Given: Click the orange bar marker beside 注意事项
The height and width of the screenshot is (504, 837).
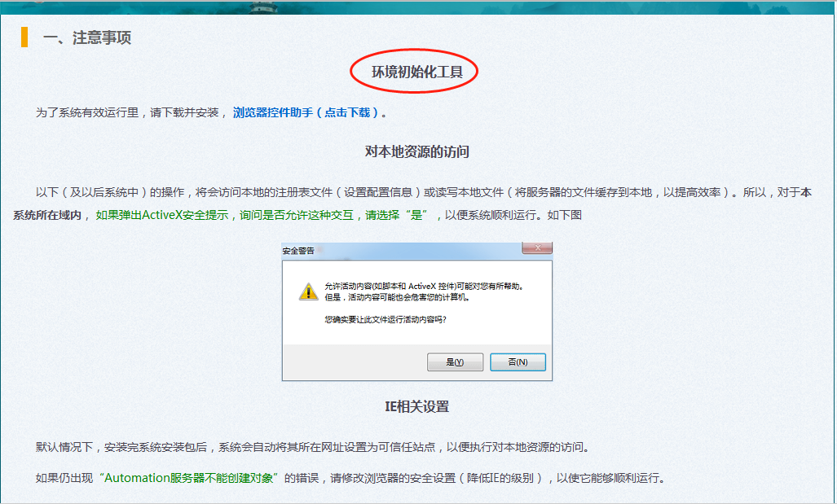Looking at the screenshot, I should [24, 37].
